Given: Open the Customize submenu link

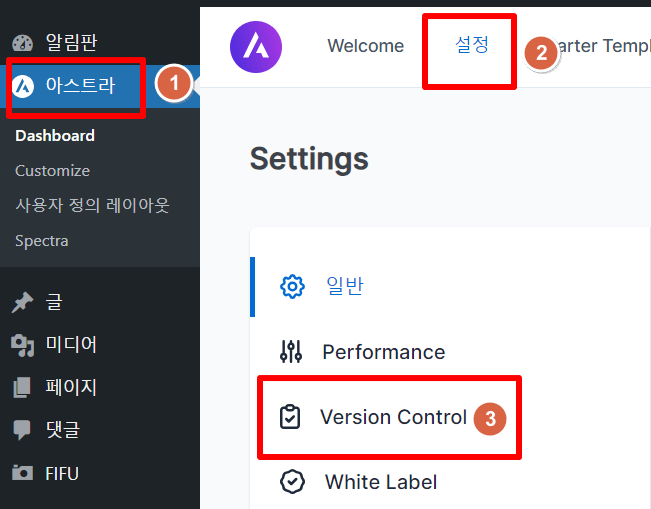Looking at the screenshot, I should click(x=52, y=171).
